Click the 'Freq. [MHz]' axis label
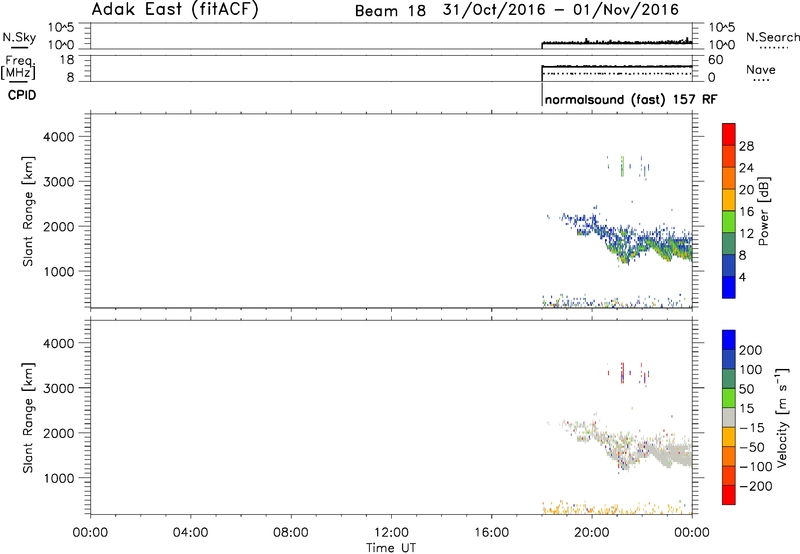This screenshot has height=554, width=800. point(19,67)
